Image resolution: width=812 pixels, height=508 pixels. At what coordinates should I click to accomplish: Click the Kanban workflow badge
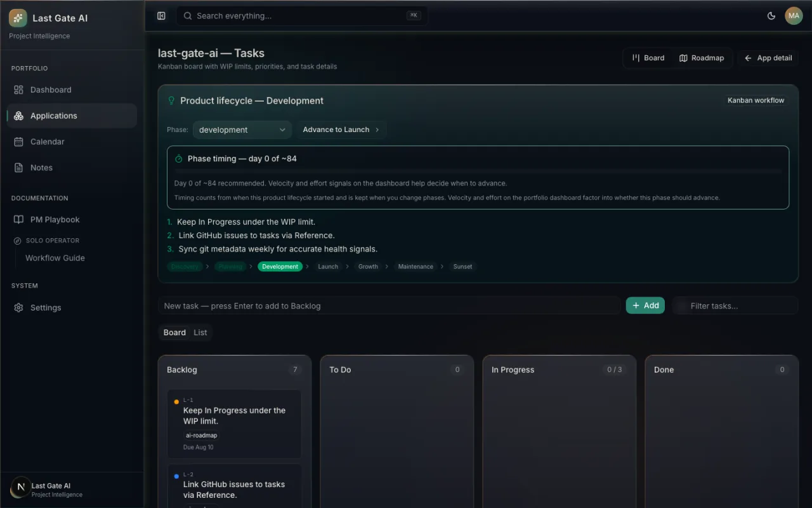point(756,100)
